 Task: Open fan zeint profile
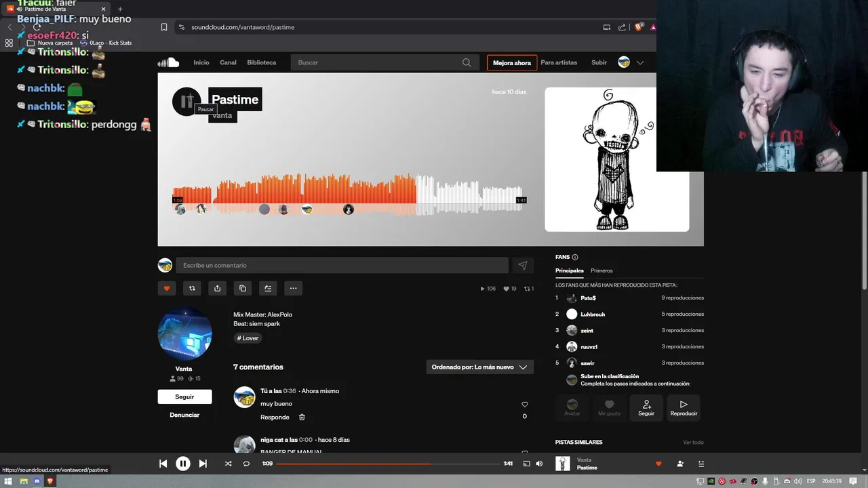(x=587, y=331)
